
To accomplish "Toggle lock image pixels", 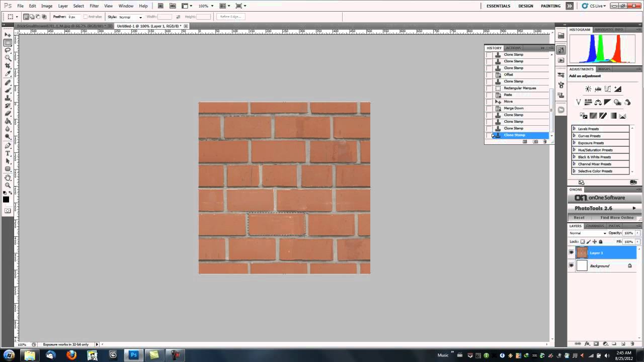I will click(x=589, y=241).
